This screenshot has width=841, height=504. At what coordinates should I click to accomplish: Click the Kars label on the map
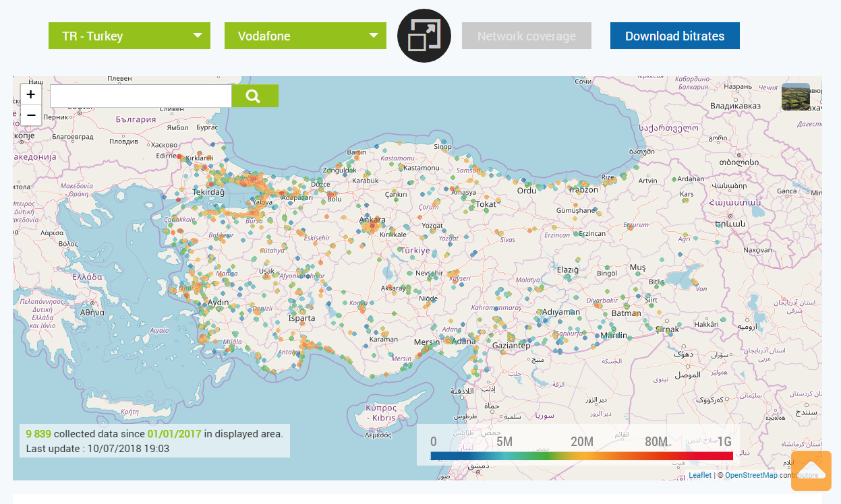pyautogui.click(x=687, y=194)
